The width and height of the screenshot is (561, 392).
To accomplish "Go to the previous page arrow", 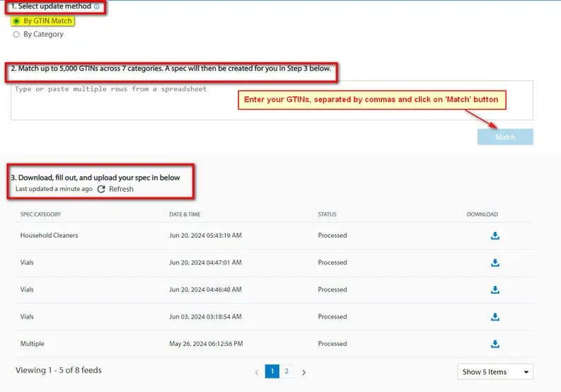I will point(257,372).
